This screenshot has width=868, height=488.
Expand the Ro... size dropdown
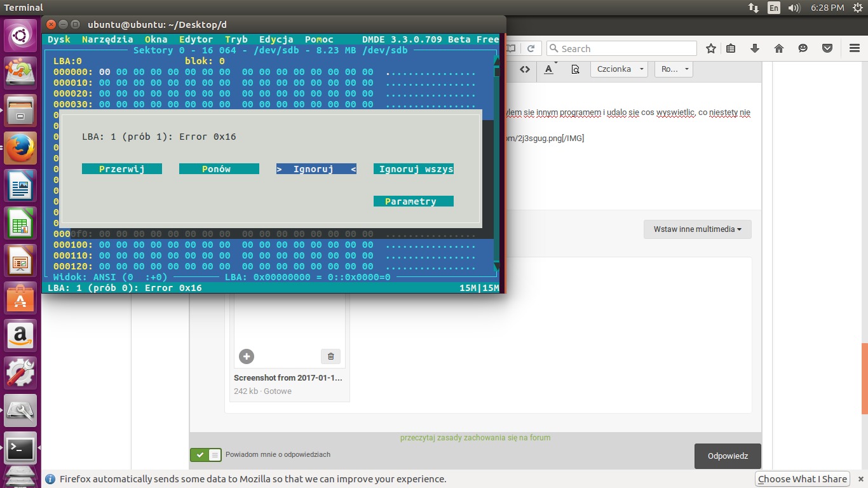pos(674,69)
